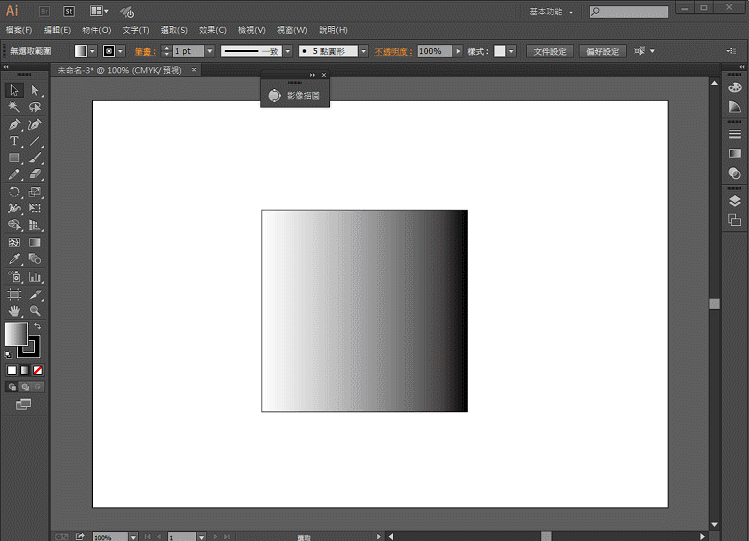Set paint mode to Gradient
The height and width of the screenshot is (541, 749).
pyautogui.click(x=25, y=370)
